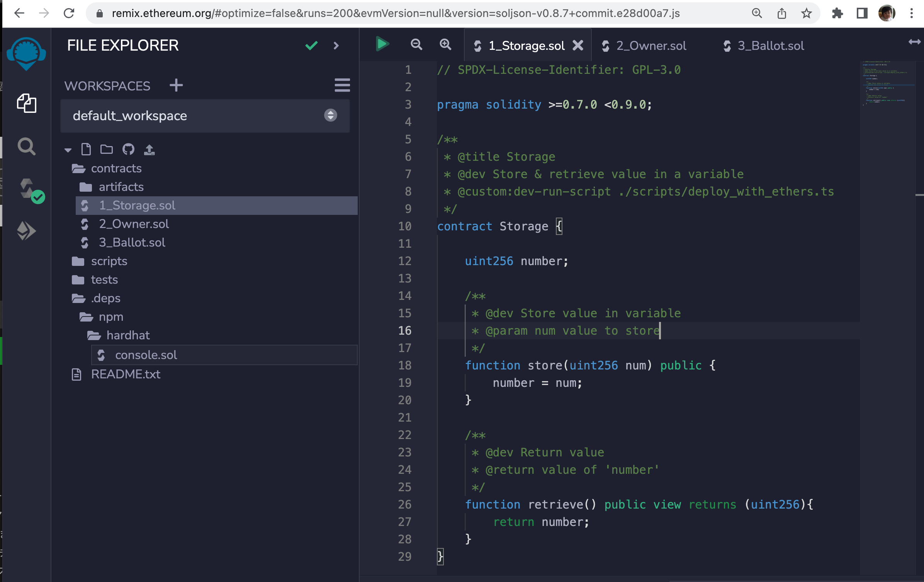Click the upload file icon
The width and height of the screenshot is (924, 582).
tap(149, 149)
